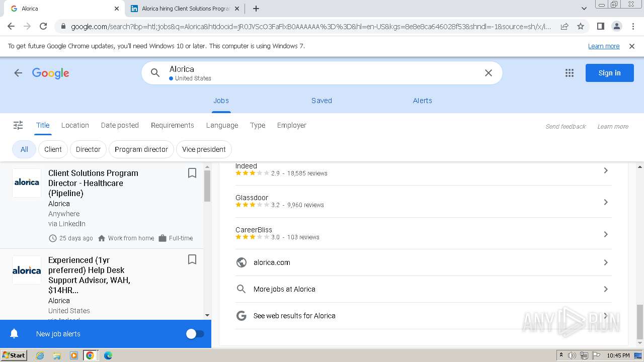The image size is (644, 362).
Task: Click the job list scroll down arrow
Action: tap(207, 315)
